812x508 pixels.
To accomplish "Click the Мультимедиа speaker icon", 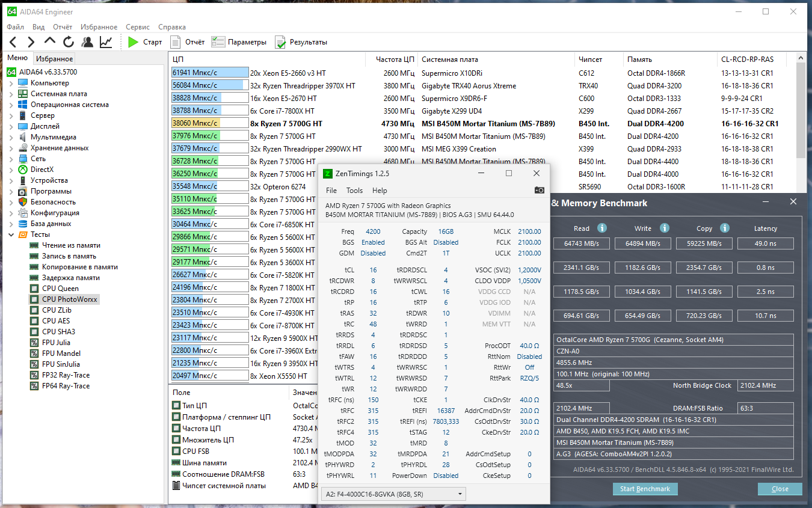I will coord(22,137).
